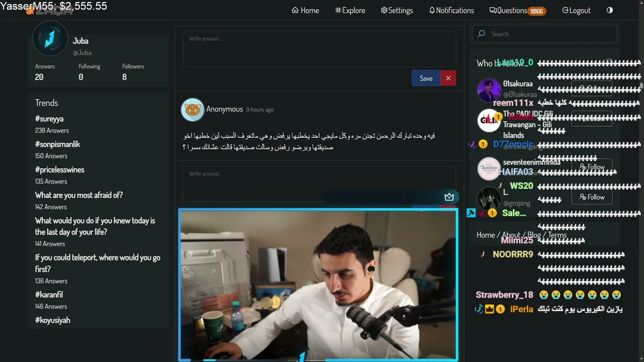Click the Anonymous user's cat avatar

(x=193, y=110)
